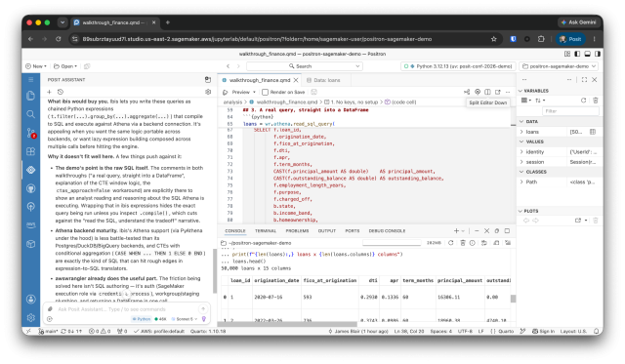Click console horizontal scrollbar thumb

tap(287, 324)
